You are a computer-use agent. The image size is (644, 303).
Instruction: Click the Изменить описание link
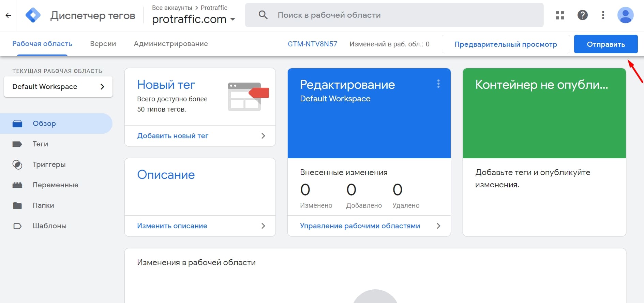click(x=172, y=226)
